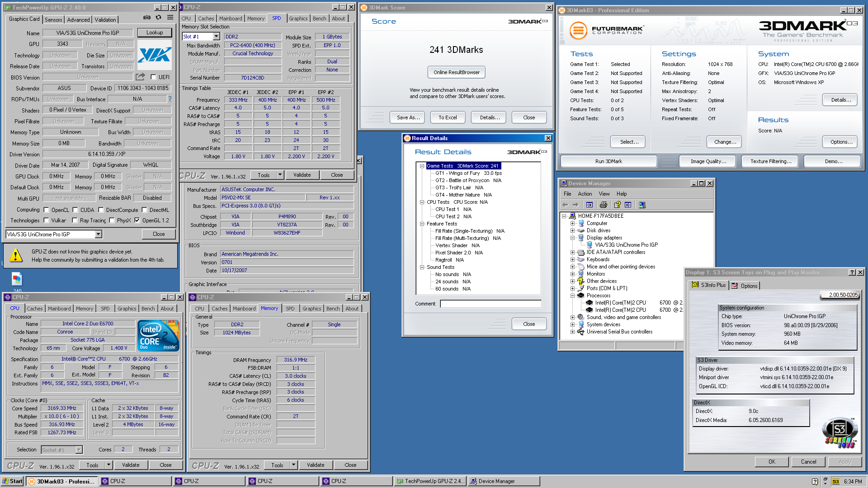Viewport: 868px width, 488px height.
Task: Toggle the UEFI checkbox in GPU-Z
Action: (x=153, y=77)
